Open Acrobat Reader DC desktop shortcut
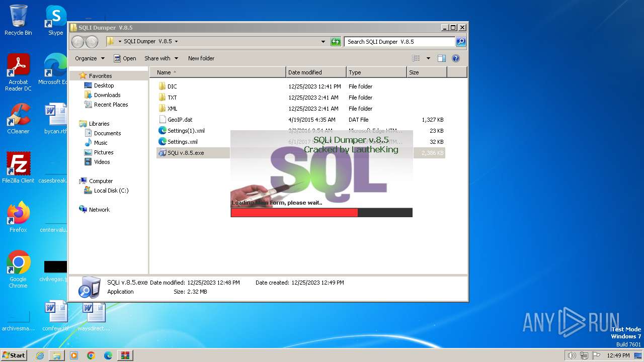 (18, 72)
